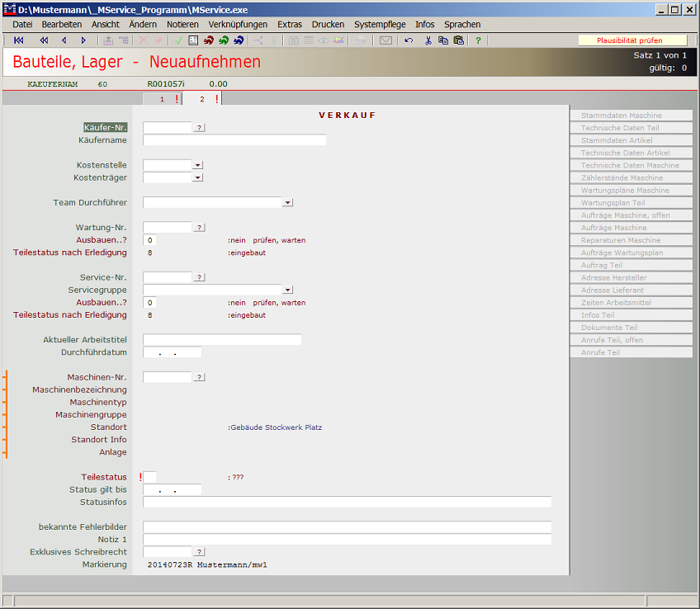Open the Systempflege menu
This screenshot has width=700, height=609.
380,25
